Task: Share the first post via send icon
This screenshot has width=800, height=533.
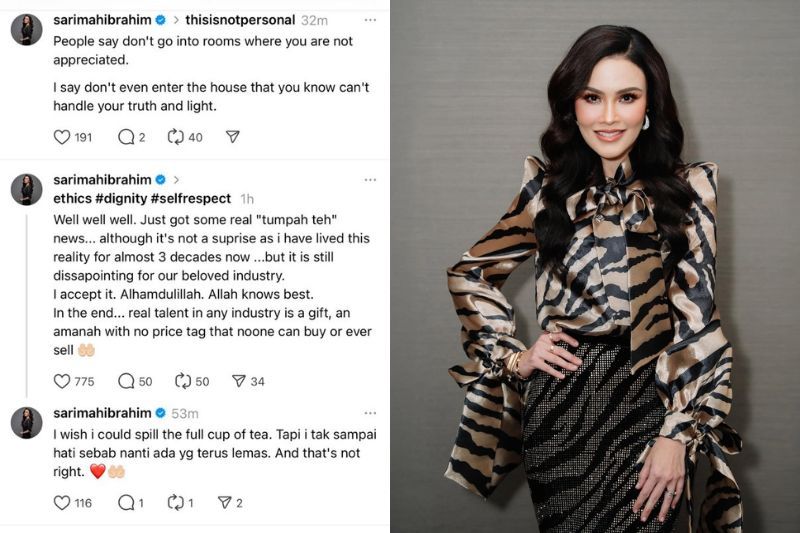Action: [233, 136]
